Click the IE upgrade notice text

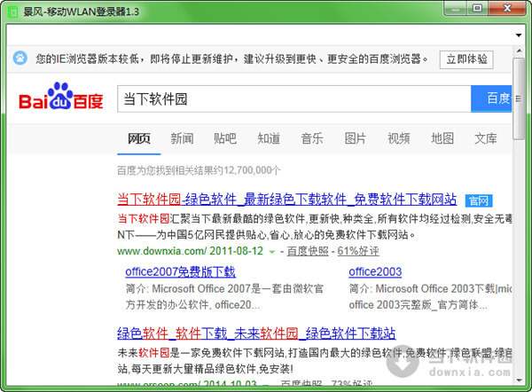pos(231,59)
